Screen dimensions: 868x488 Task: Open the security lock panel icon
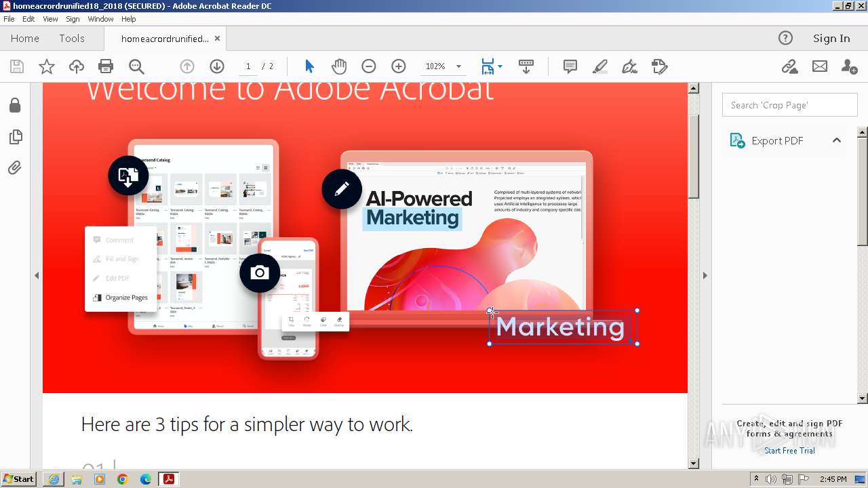15,105
